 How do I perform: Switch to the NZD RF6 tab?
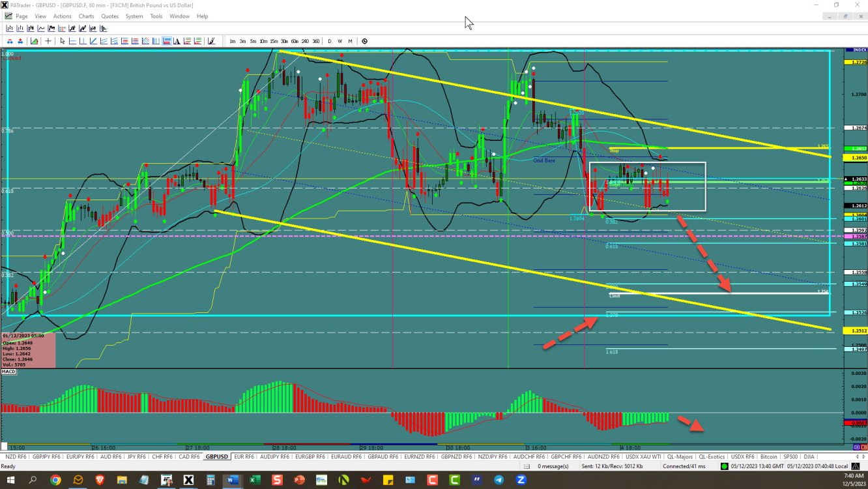pos(15,456)
